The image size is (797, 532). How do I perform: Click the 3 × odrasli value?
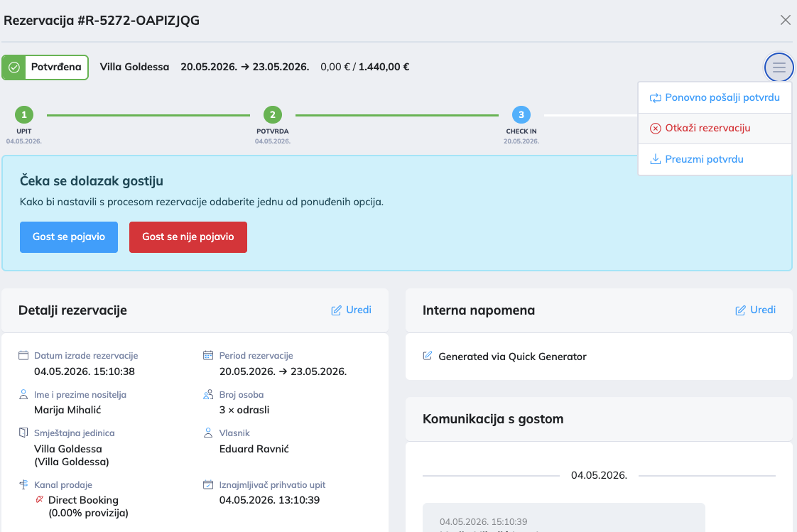pyautogui.click(x=244, y=410)
